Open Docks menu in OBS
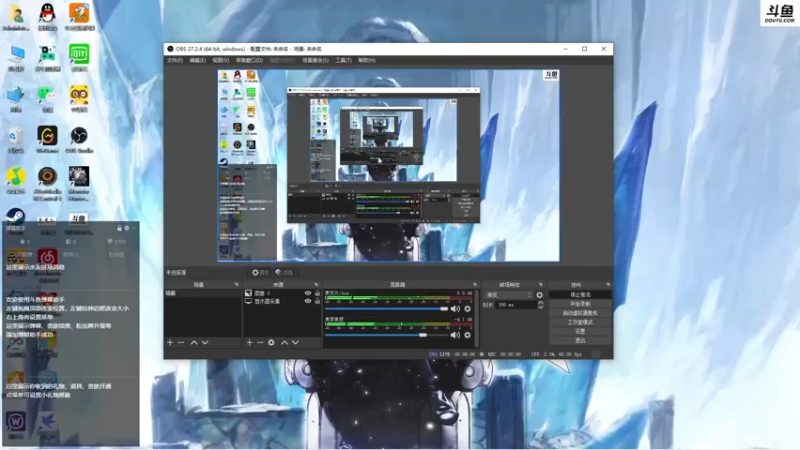Image resolution: width=800 pixels, height=450 pixels. pos(249,60)
